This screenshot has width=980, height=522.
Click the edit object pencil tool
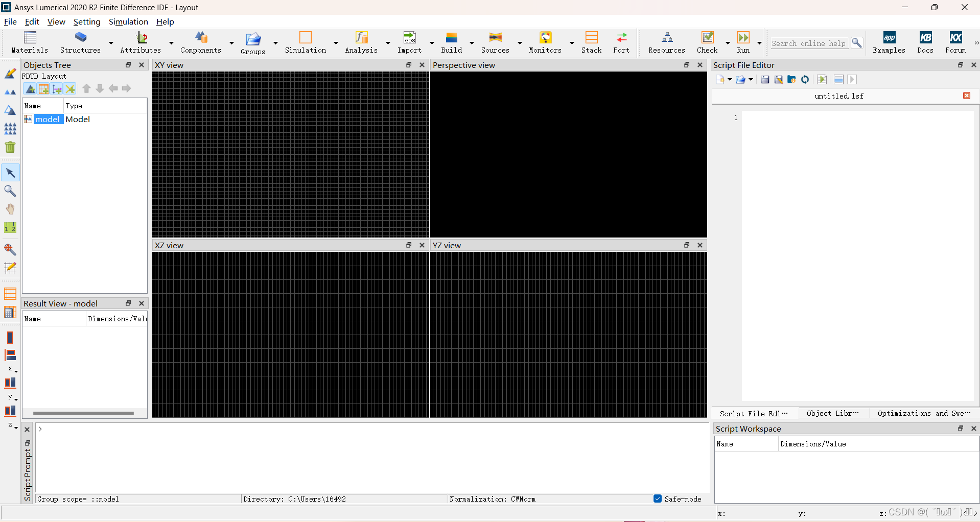10,74
